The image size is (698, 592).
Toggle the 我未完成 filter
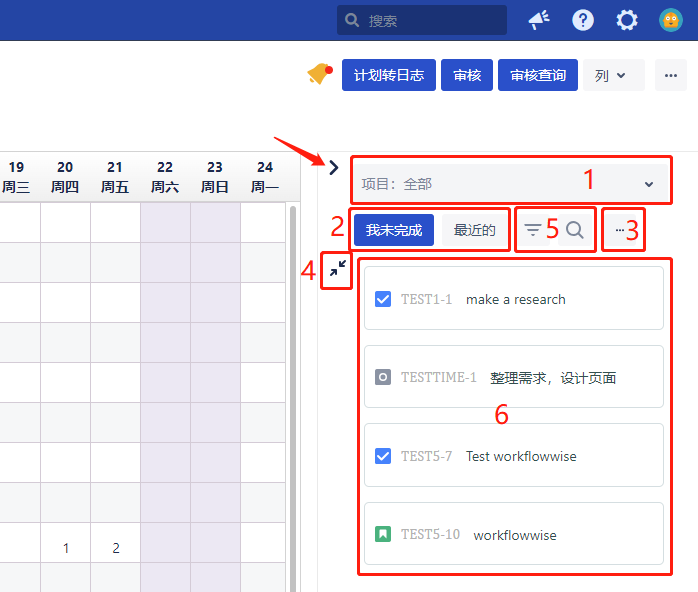point(393,230)
